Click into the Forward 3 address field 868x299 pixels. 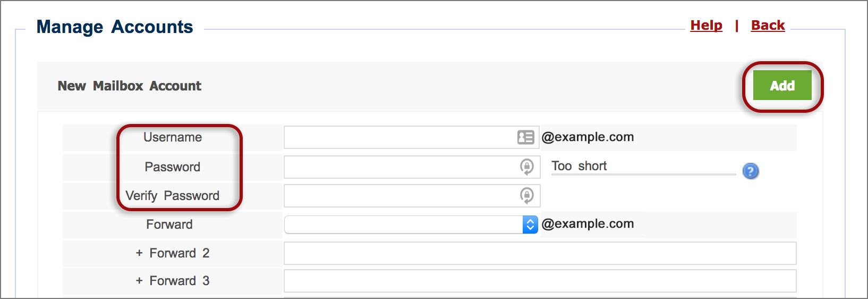click(540, 281)
